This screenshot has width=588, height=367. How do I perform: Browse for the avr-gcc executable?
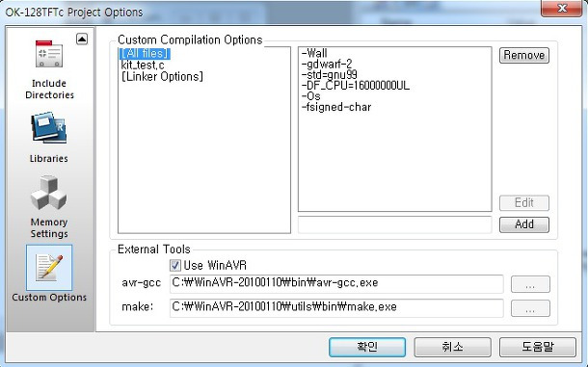point(530,284)
